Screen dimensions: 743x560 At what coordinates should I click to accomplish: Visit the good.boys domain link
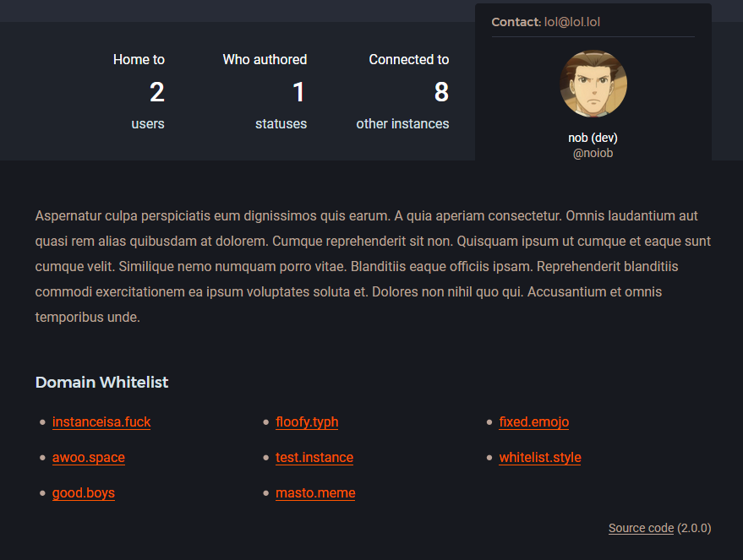(83, 493)
